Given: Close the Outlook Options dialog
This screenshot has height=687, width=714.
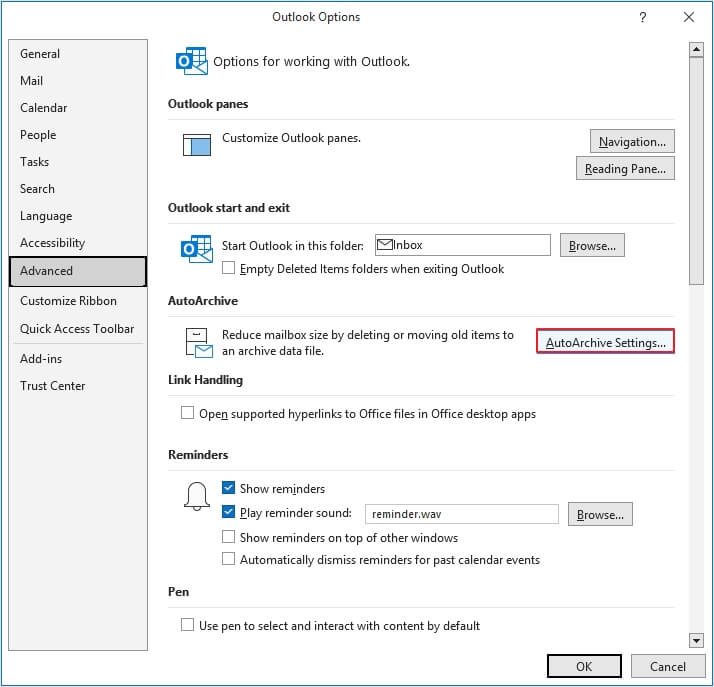Looking at the screenshot, I should pyautogui.click(x=689, y=17).
